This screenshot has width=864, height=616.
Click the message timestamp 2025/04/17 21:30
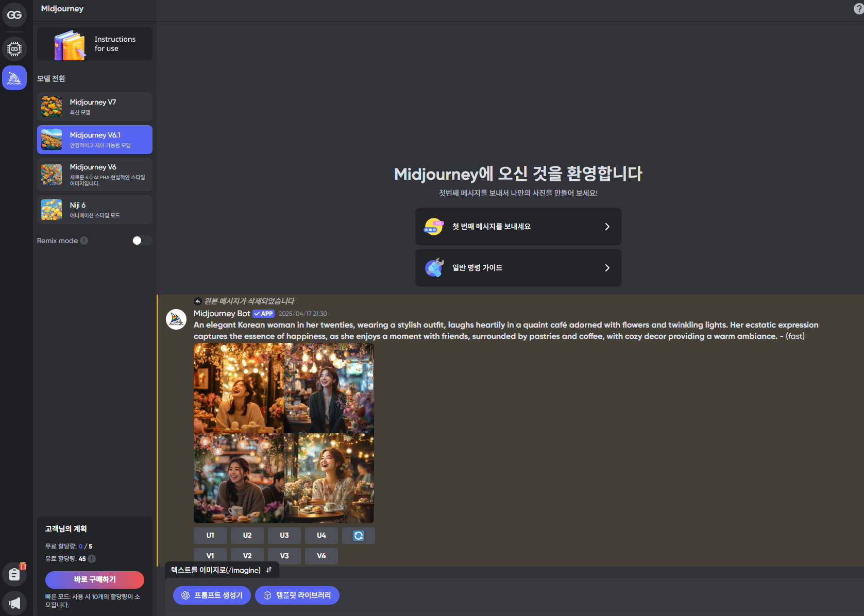click(303, 314)
